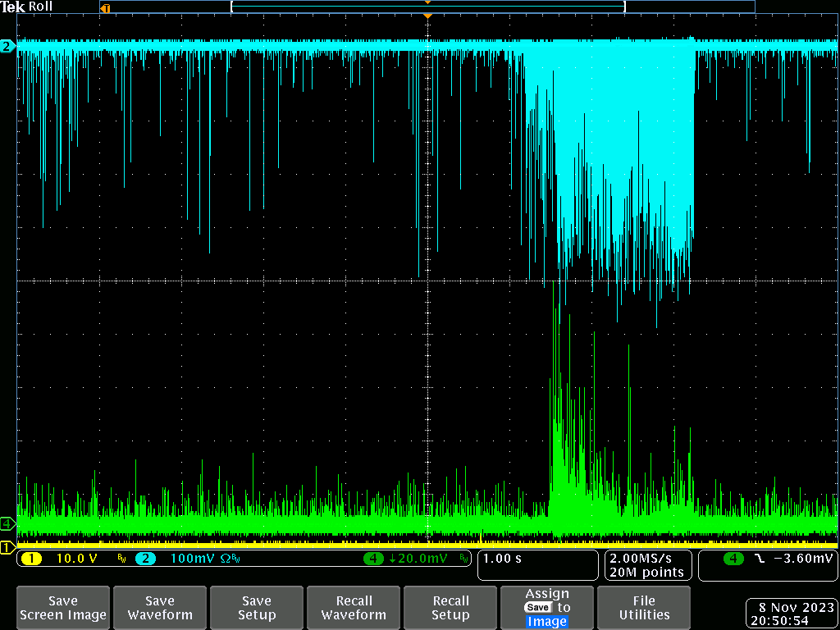
Task: Click the date and time display
Action: 790,614
